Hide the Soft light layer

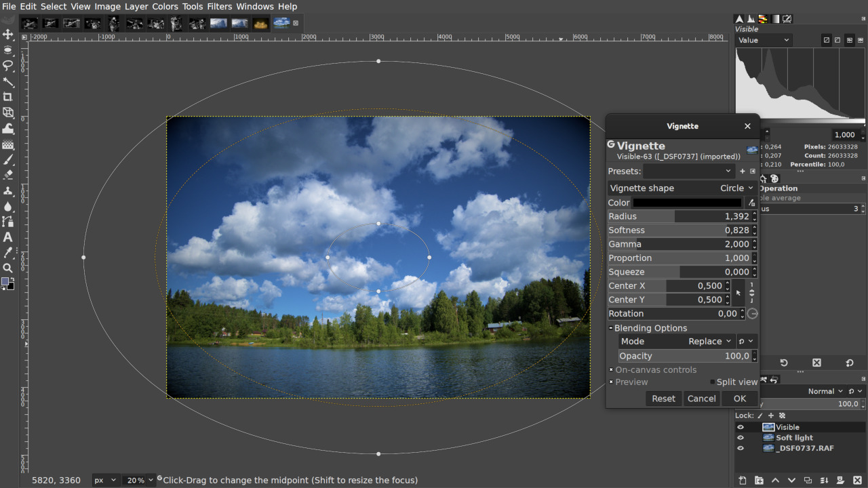pos(740,437)
